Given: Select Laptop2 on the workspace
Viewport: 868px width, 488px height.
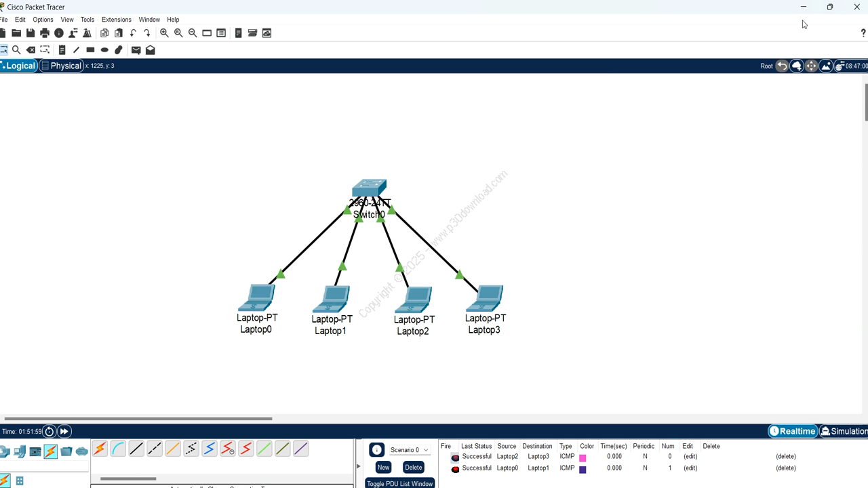Looking at the screenshot, I should 414,300.
